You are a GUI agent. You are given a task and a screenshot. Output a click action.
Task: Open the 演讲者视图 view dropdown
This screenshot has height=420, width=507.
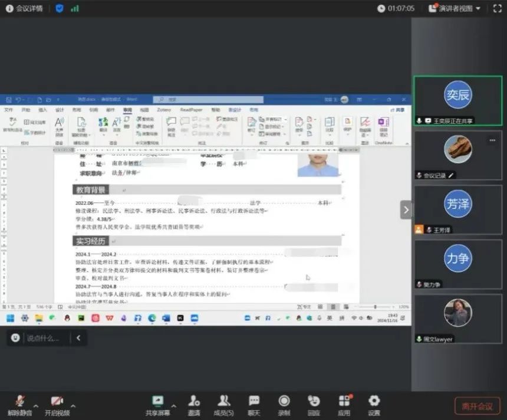pyautogui.click(x=455, y=8)
